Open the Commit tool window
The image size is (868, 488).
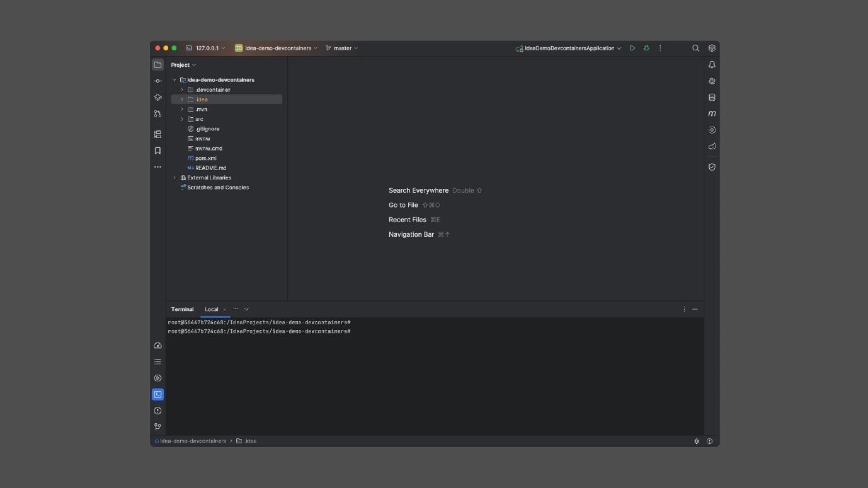157,81
